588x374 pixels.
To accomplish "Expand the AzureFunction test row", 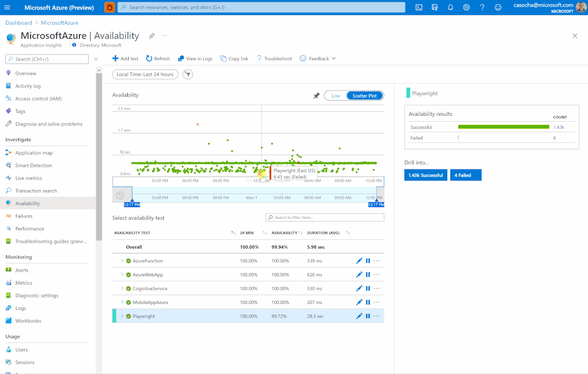I will pyautogui.click(x=122, y=261).
